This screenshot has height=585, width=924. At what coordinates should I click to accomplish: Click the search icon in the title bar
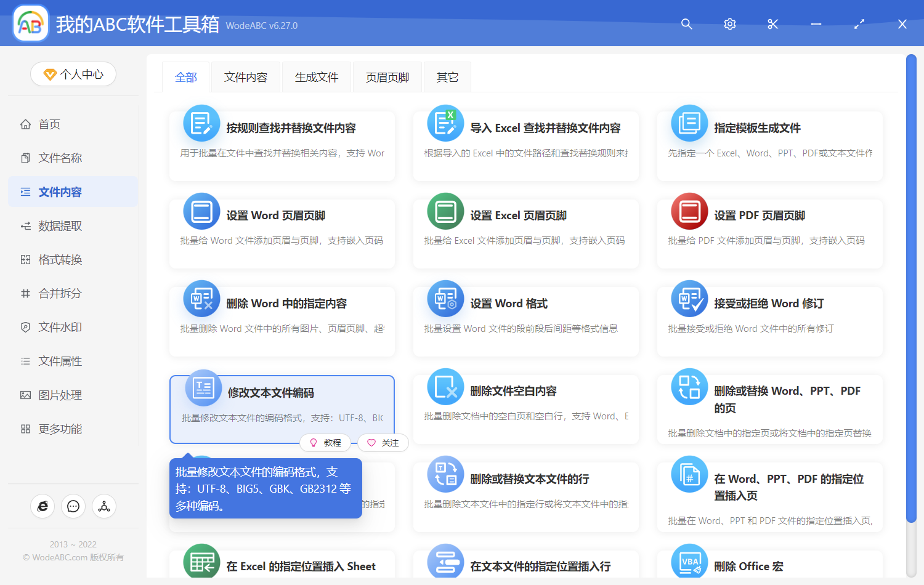(x=686, y=24)
